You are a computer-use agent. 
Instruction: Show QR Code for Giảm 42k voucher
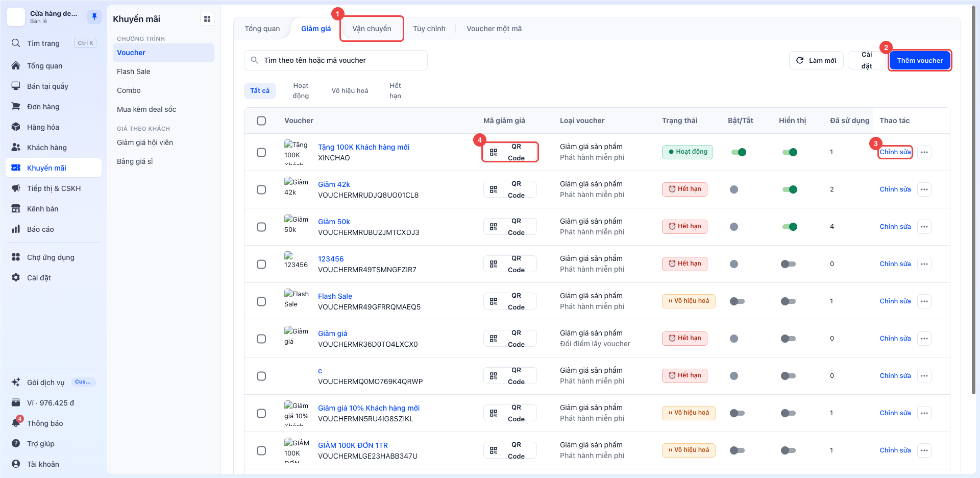(x=510, y=189)
